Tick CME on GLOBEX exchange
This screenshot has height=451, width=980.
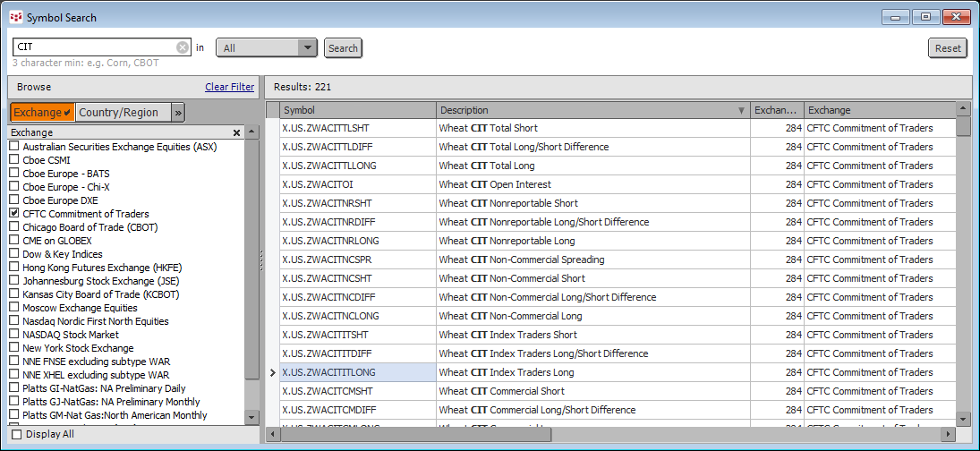[x=14, y=241]
